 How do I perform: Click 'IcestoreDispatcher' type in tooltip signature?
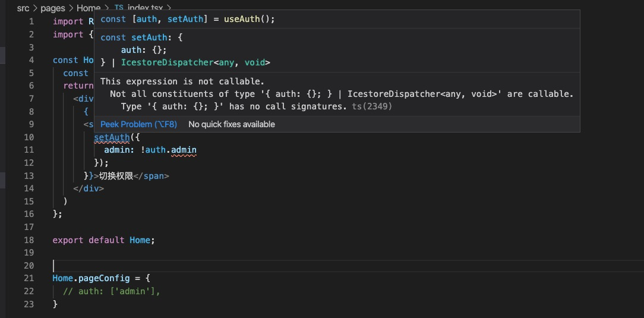pyautogui.click(x=167, y=63)
